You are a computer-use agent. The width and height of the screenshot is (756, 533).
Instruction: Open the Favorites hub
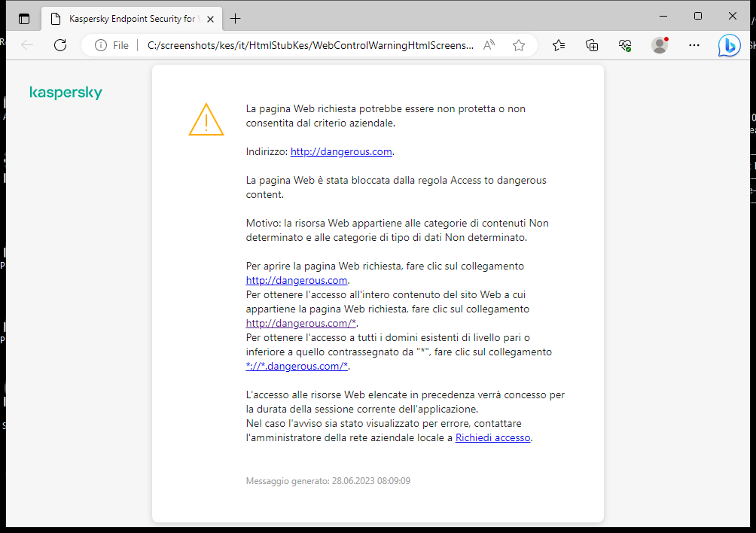click(x=559, y=45)
